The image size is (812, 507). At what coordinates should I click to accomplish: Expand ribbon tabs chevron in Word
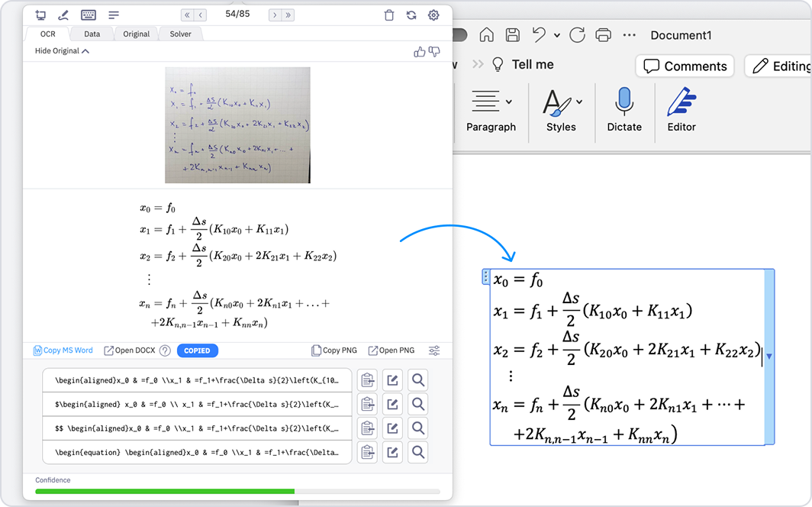478,64
